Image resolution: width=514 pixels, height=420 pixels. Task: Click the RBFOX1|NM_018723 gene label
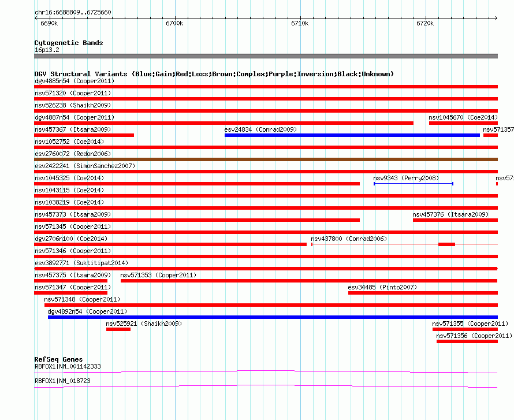pos(62,381)
